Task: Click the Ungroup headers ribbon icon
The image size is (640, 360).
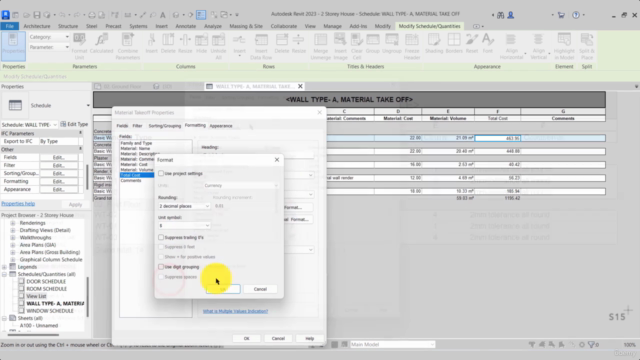Action: 392,44
